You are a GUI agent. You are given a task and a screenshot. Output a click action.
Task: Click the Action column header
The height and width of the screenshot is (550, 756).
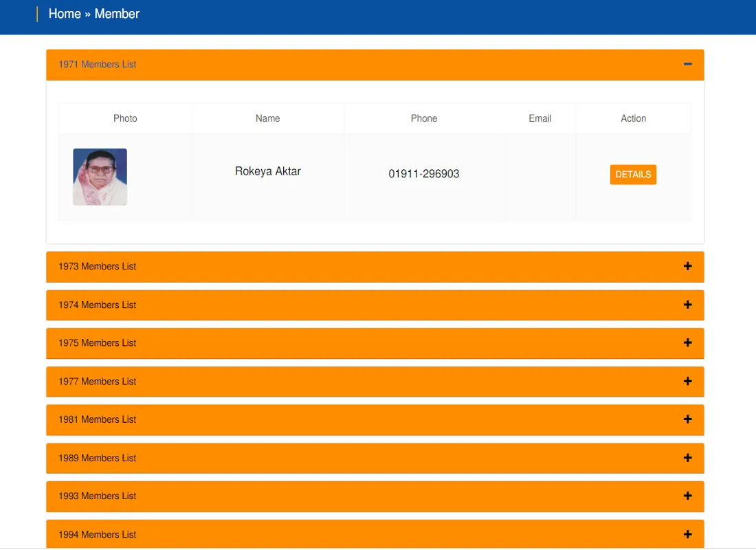pos(633,118)
